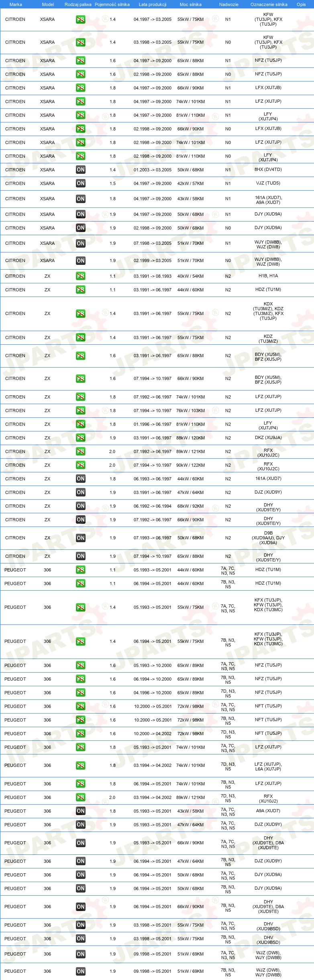314x980 pixels.
Task: Select the 88kW / 120KM power cell
Action: coord(191,438)
